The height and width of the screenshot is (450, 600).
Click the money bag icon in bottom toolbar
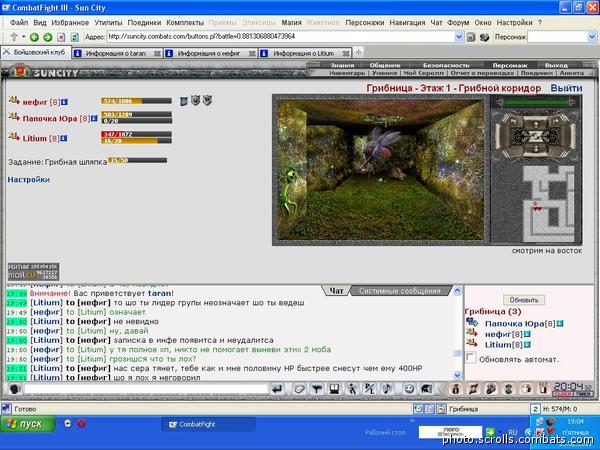coord(455,389)
